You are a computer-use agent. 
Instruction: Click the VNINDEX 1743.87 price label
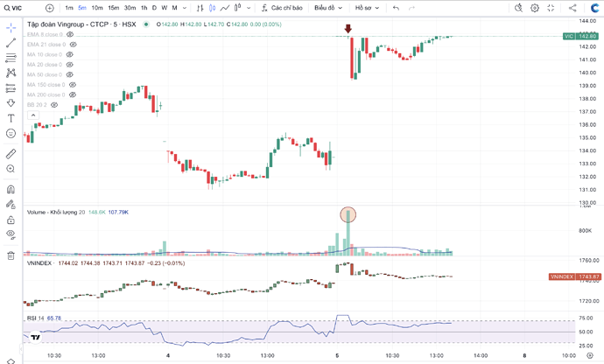pyautogui.click(x=574, y=276)
